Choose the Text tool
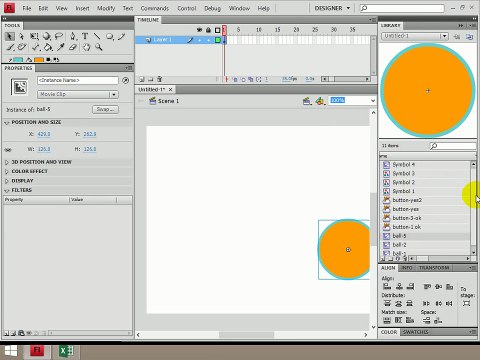This screenshot has height=360, width=480. [x=85, y=36]
